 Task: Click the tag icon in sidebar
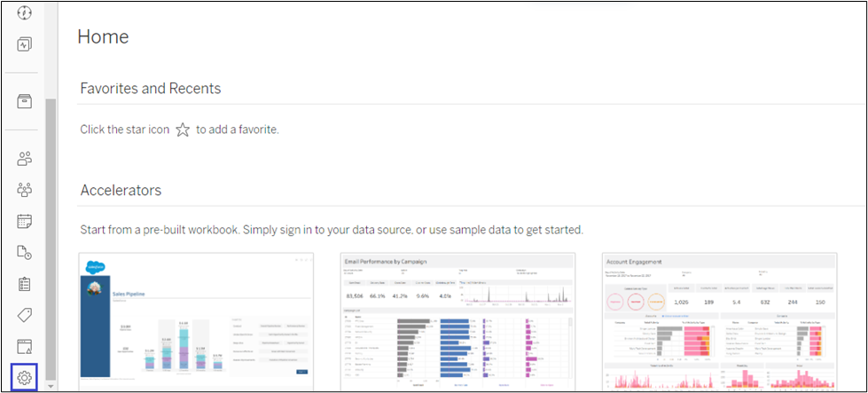[25, 315]
